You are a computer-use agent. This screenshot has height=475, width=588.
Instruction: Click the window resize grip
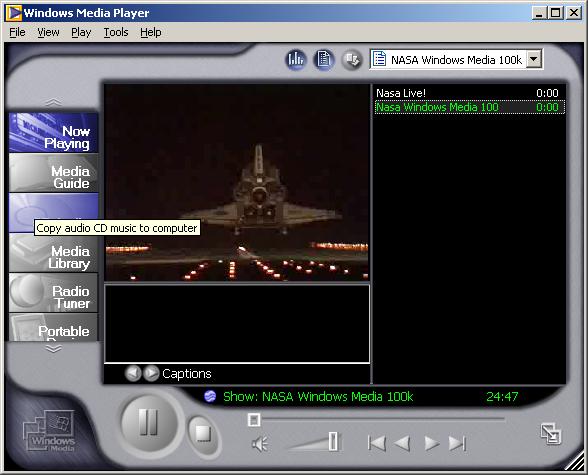click(575, 462)
